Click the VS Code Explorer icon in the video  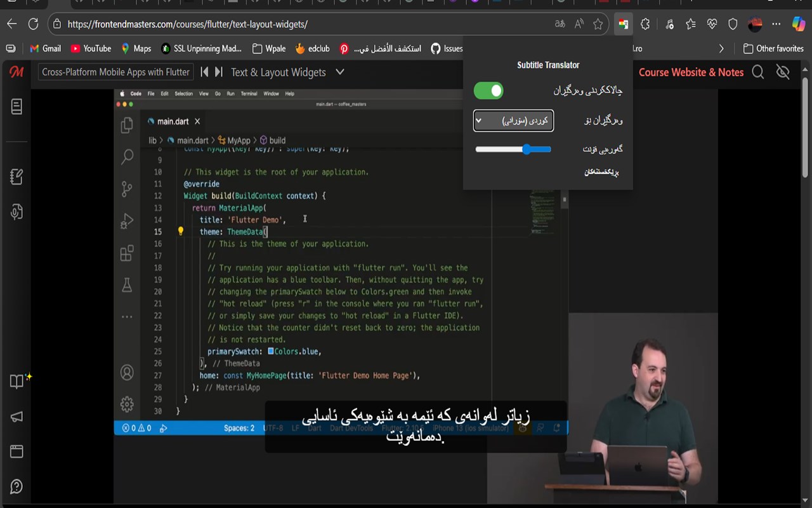coord(127,125)
